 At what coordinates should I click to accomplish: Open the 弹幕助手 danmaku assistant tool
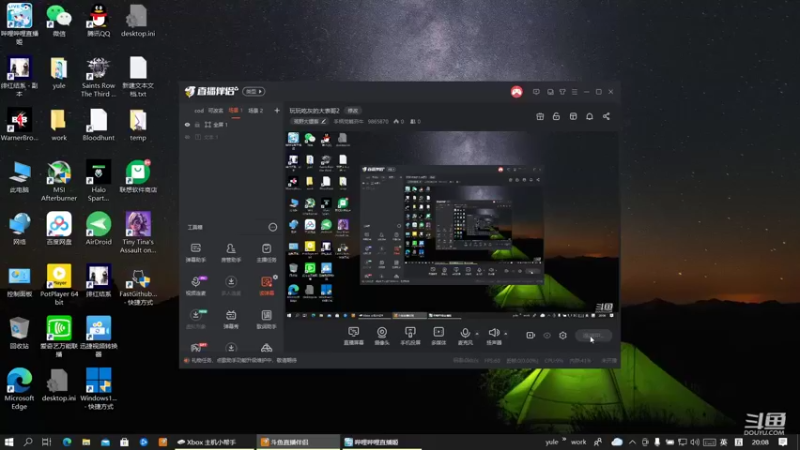click(x=195, y=253)
